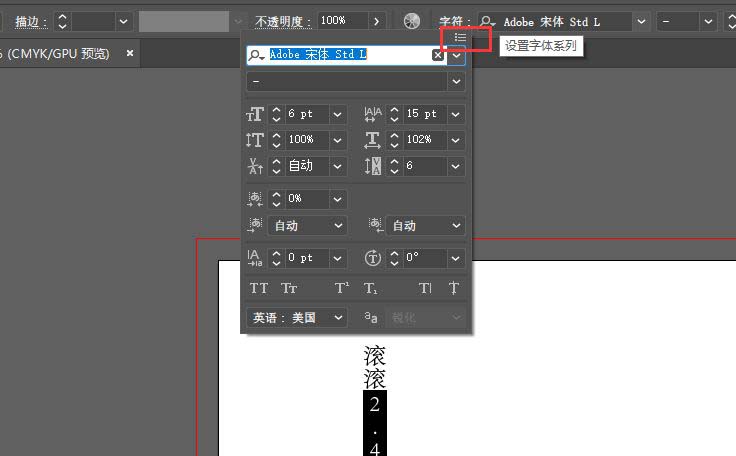Toggle All Caps TT button
This screenshot has width=736, height=456.
pyautogui.click(x=259, y=288)
